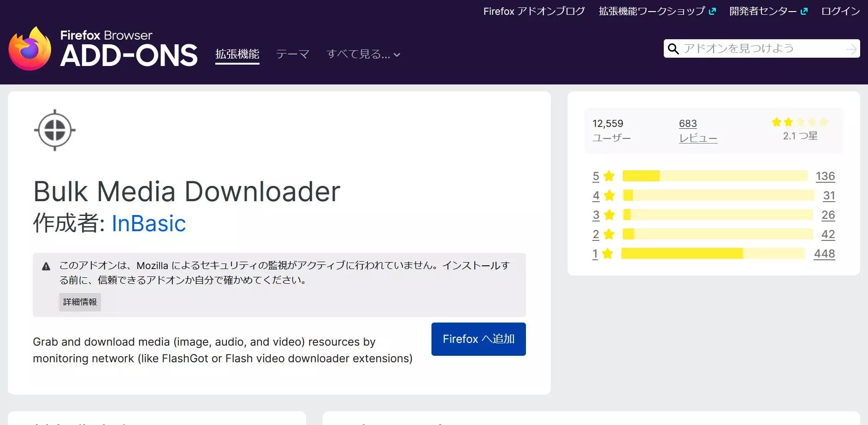Open Firefox アドオンブログ link
The image size is (868, 425).
coord(534,11)
